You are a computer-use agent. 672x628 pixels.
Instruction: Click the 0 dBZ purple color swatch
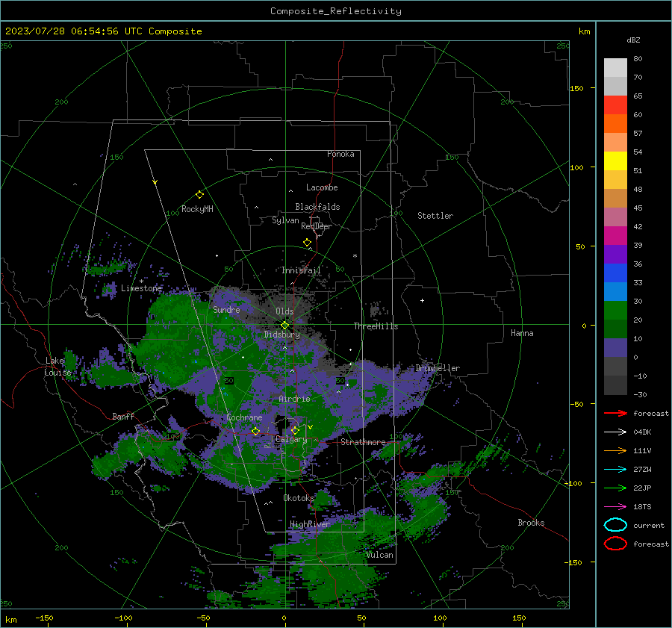[x=615, y=348]
